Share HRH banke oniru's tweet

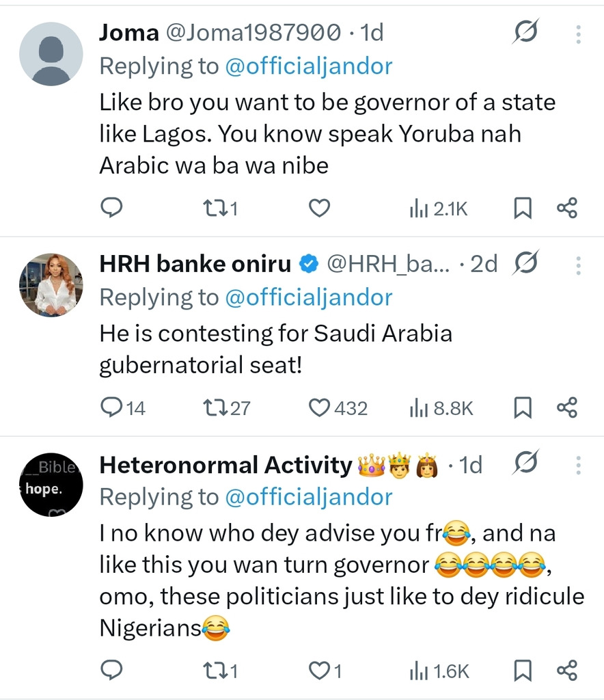[x=567, y=408]
